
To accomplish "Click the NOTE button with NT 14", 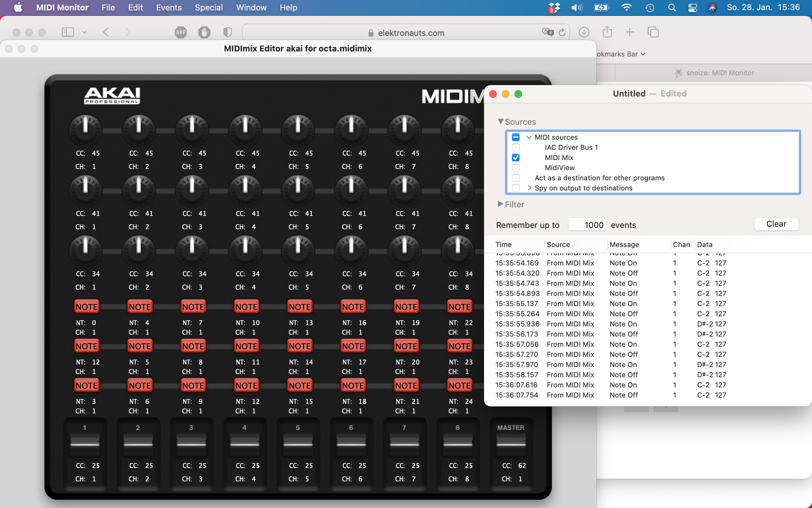I will click(x=300, y=346).
